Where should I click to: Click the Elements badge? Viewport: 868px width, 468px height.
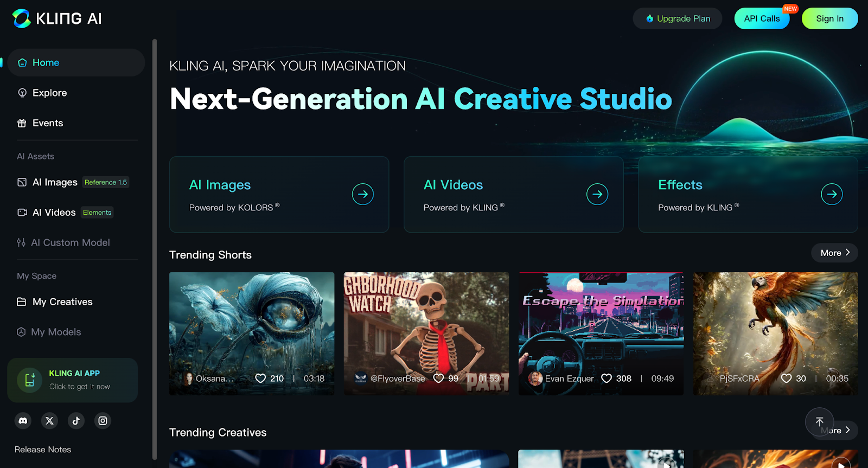click(x=97, y=213)
